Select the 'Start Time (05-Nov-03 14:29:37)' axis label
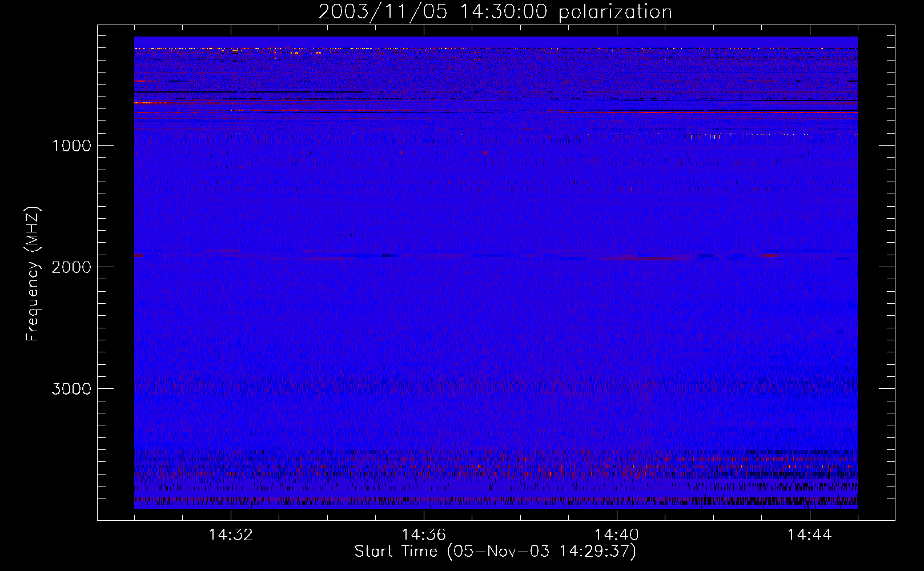Image resolution: width=924 pixels, height=571 pixels. 495,552
